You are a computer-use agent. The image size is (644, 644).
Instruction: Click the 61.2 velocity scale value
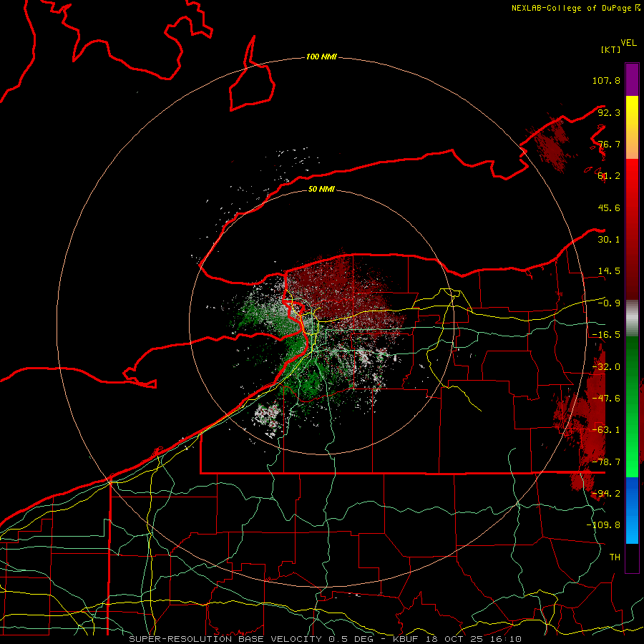click(x=609, y=176)
